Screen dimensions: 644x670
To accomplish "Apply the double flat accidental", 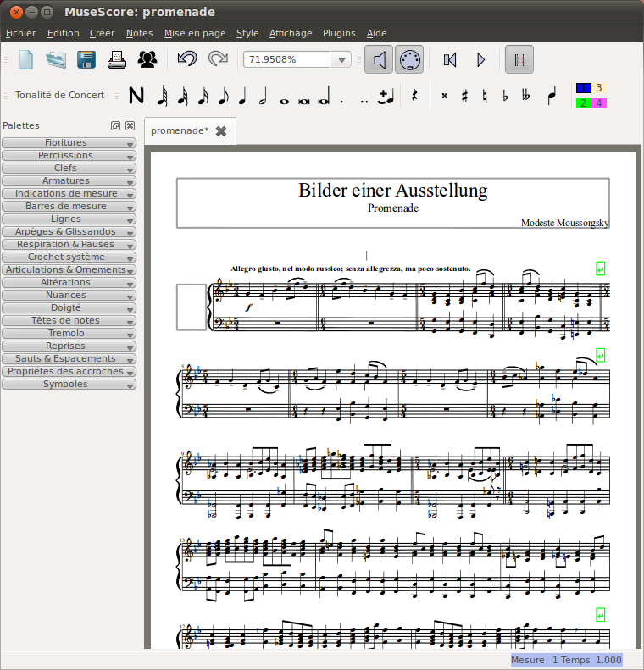I will (525, 95).
